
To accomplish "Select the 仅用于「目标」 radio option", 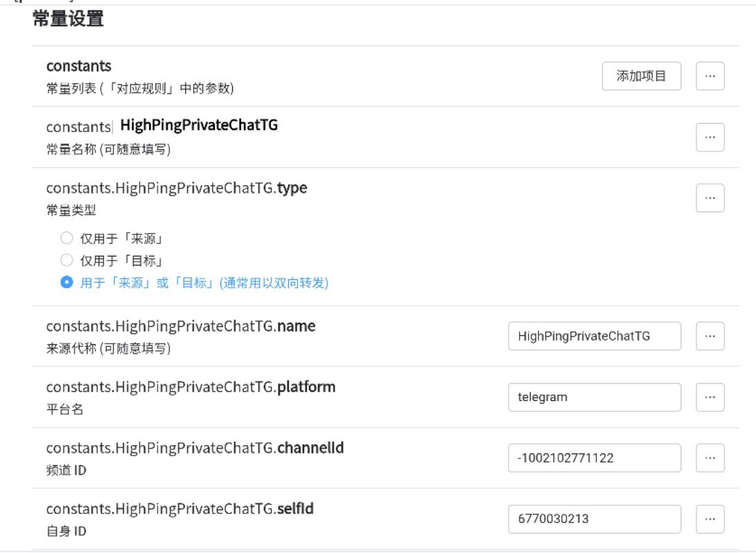I will pyautogui.click(x=67, y=261).
